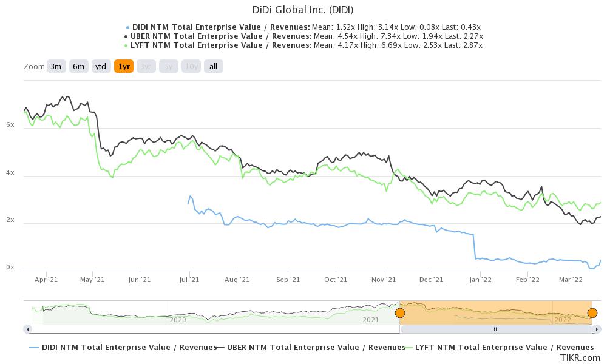Click the navigator scrollbar thumb grip
This screenshot has width=607, height=364.
(x=496, y=329)
